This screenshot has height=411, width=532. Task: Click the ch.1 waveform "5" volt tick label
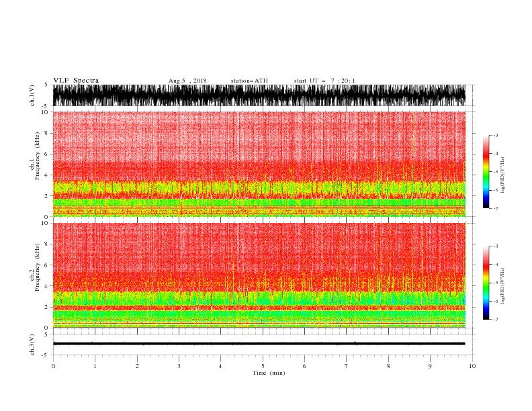coord(46,85)
